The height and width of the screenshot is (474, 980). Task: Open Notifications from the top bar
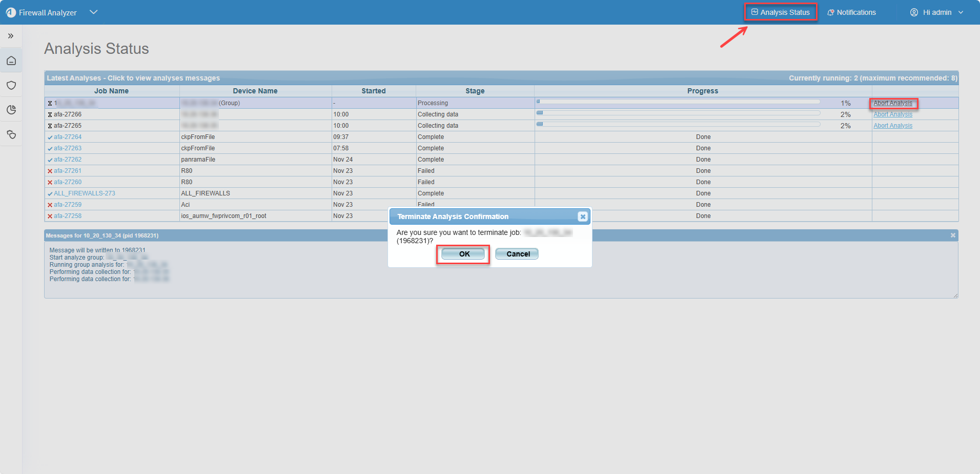tap(852, 12)
